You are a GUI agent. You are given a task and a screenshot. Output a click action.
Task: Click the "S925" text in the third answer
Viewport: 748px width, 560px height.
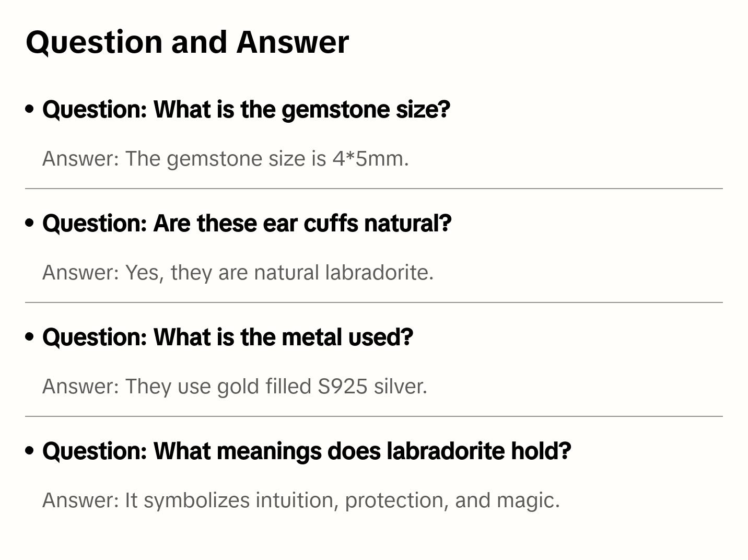click(x=342, y=386)
